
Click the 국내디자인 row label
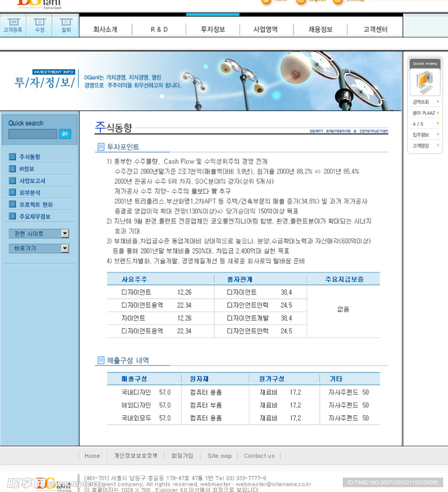[136, 392]
